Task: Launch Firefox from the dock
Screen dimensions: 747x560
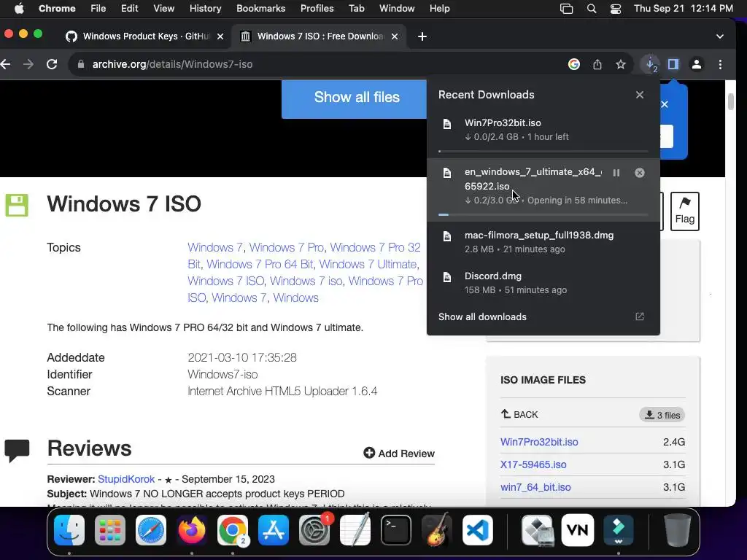Action: 192,530
